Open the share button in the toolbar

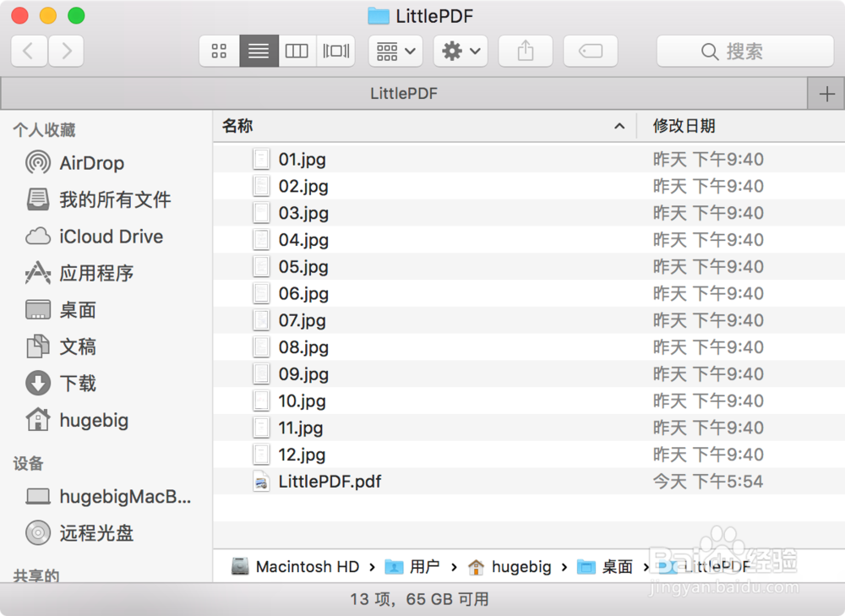pyautogui.click(x=525, y=51)
